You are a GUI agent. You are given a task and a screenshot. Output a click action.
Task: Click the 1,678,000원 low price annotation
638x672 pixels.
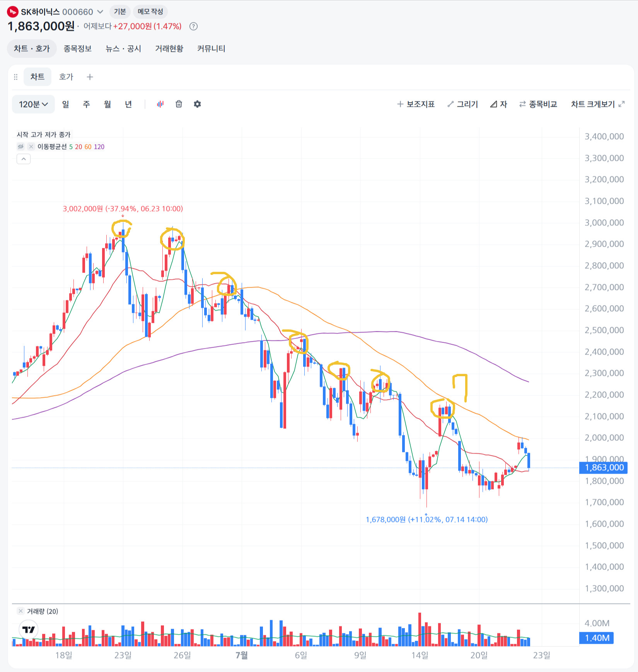[x=427, y=520]
